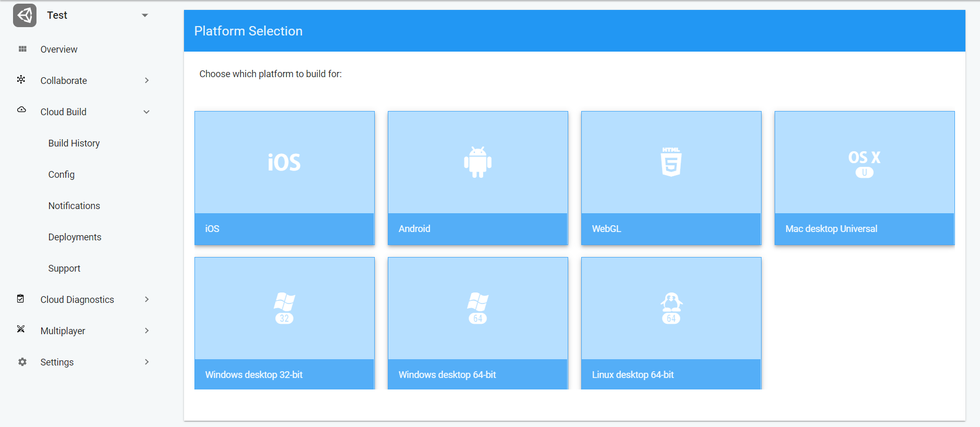
Task: Click the Settings gear icon
Action: pyautogui.click(x=22, y=362)
